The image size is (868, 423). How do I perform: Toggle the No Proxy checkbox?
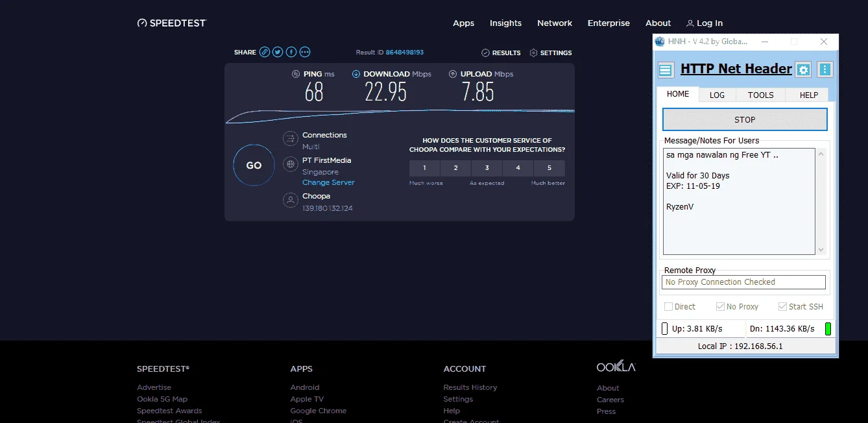720,306
